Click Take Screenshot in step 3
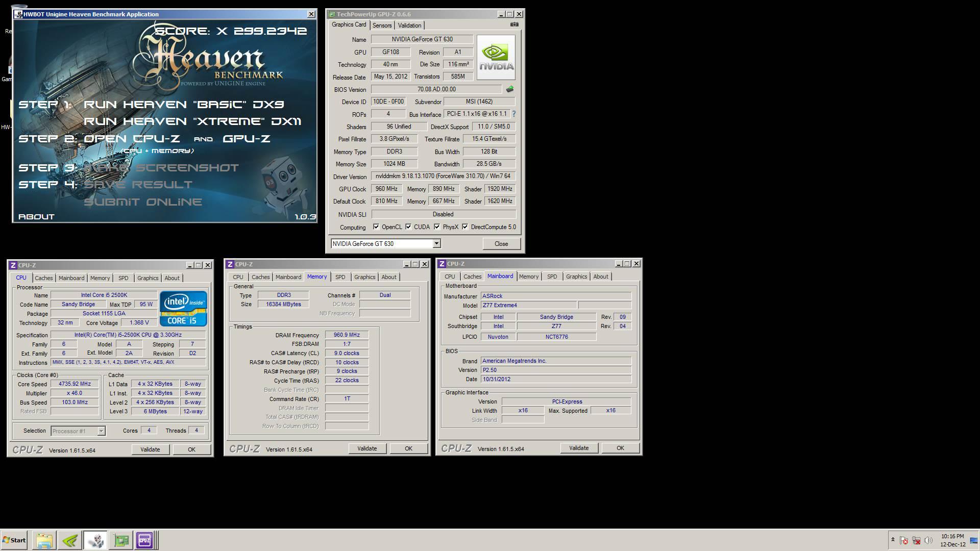The height and width of the screenshot is (551, 980). tap(161, 168)
